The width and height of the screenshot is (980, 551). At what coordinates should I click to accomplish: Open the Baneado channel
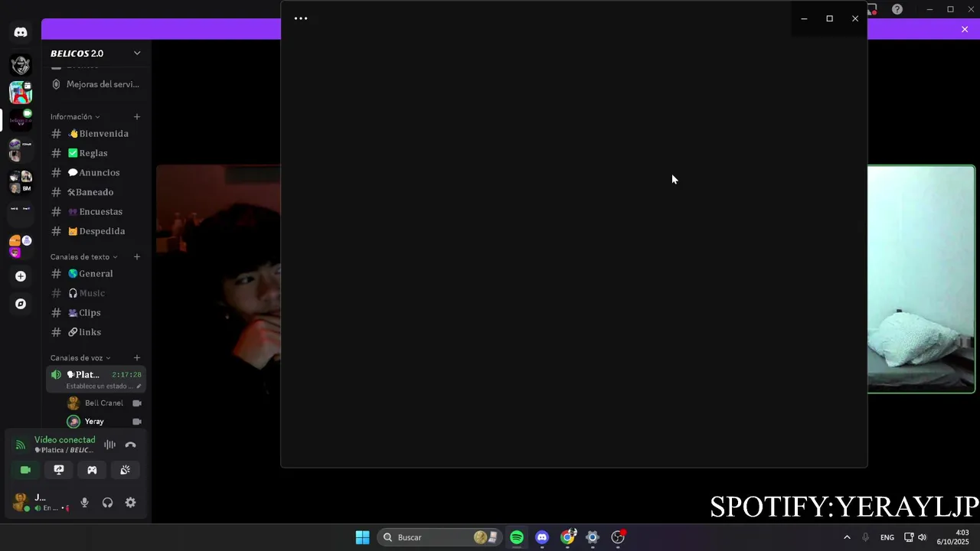click(x=96, y=192)
